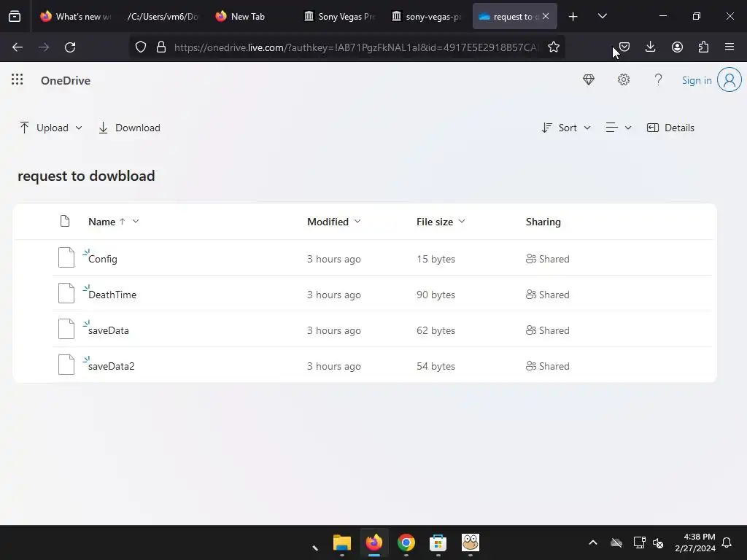
Task: Click the saveData file icon
Action: point(66,329)
